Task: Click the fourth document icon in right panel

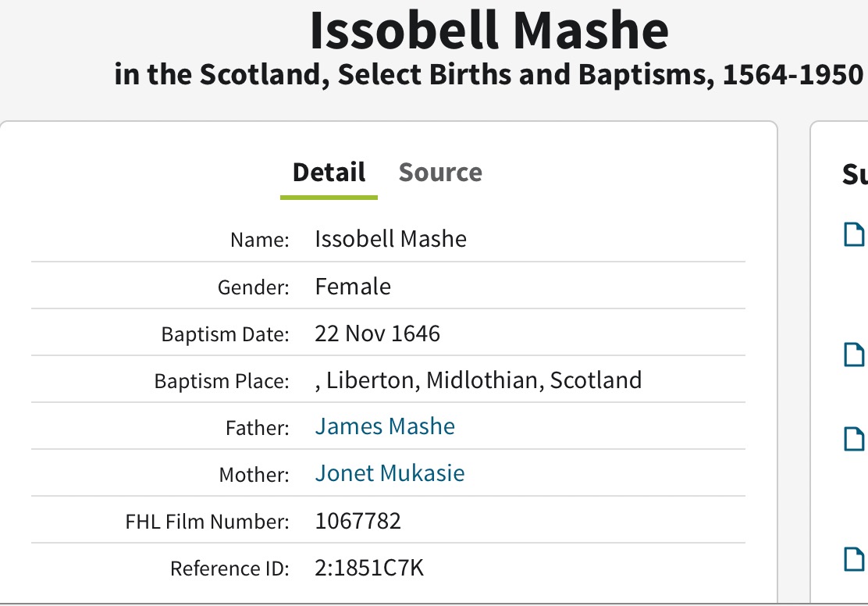Action: 856,558
